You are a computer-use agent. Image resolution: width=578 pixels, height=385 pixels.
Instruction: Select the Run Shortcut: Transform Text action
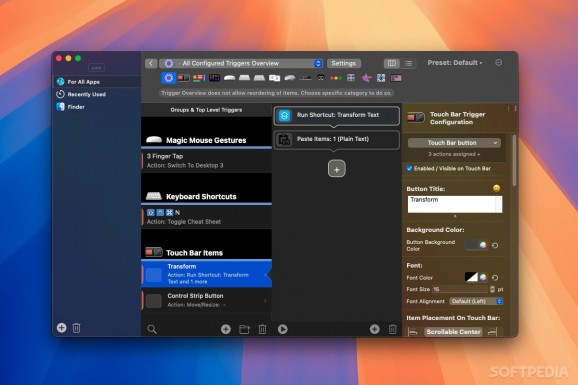pyautogui.click(x=337, y=115)
